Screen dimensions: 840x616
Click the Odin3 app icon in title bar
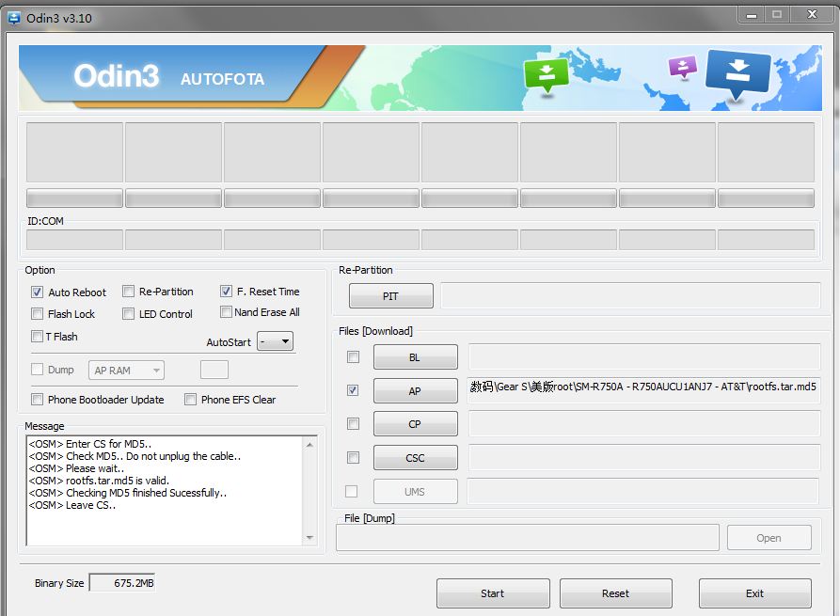[13, 18]
